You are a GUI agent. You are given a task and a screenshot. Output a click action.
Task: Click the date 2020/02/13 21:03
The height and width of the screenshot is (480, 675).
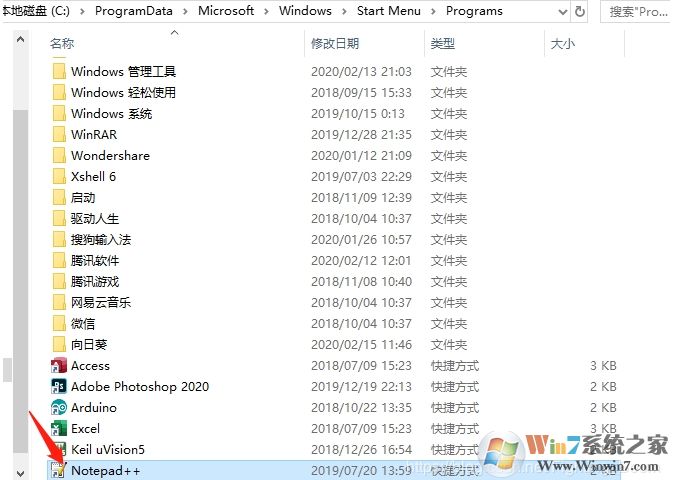pyautogui.click(x=361, y=71)
